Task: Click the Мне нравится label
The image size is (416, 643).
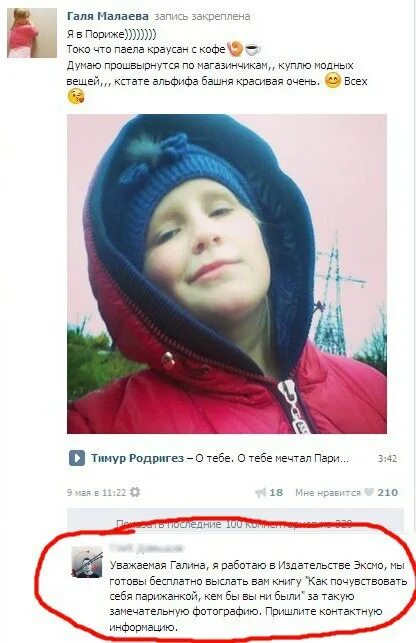Action: [x=328, y=493]
